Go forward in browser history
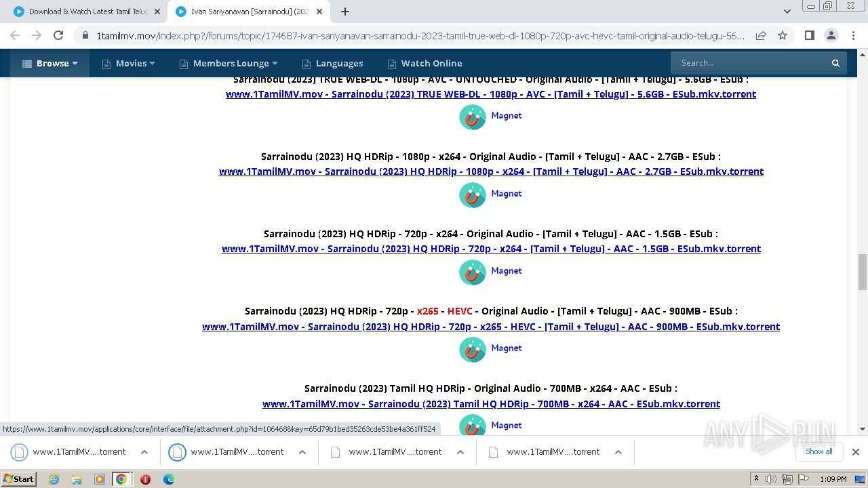 click(37, 35)
